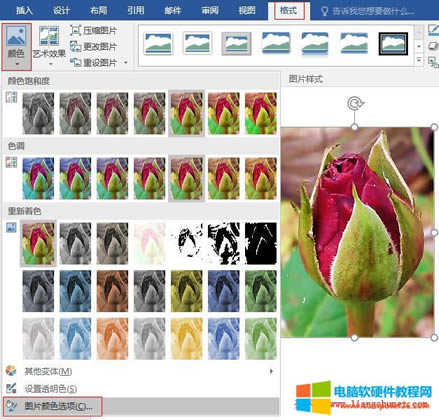The width and height of the screenshot is (439, 420).
Task: Select black and white 25% recolor
Action: click(186, 243)
